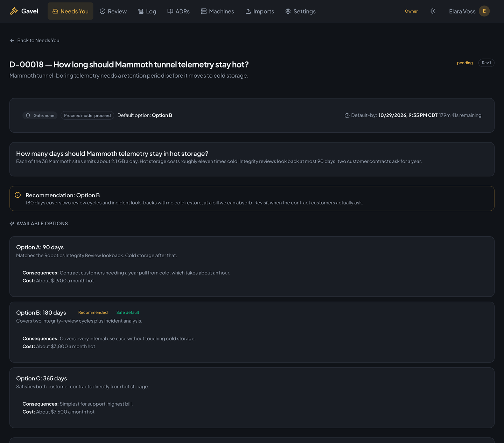Click the Gavel brand name
This screenshot has width=504, height=443.
(x=30, y=11)
